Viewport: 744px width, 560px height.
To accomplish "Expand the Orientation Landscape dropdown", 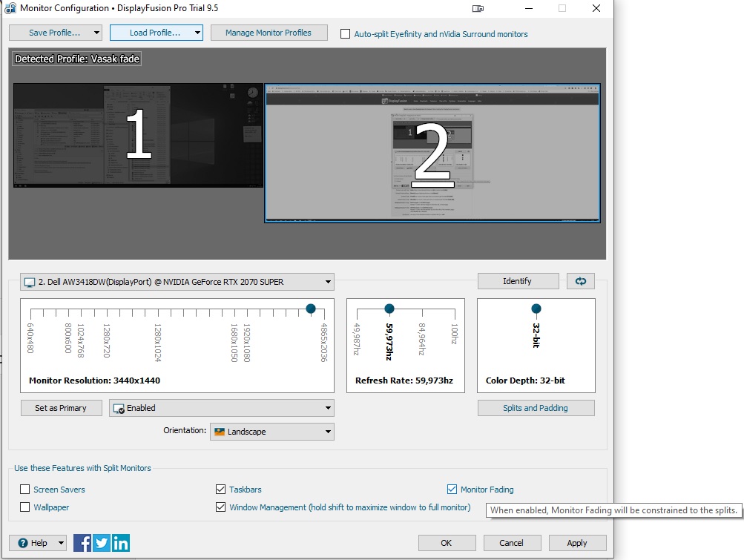I will [271, 432].
